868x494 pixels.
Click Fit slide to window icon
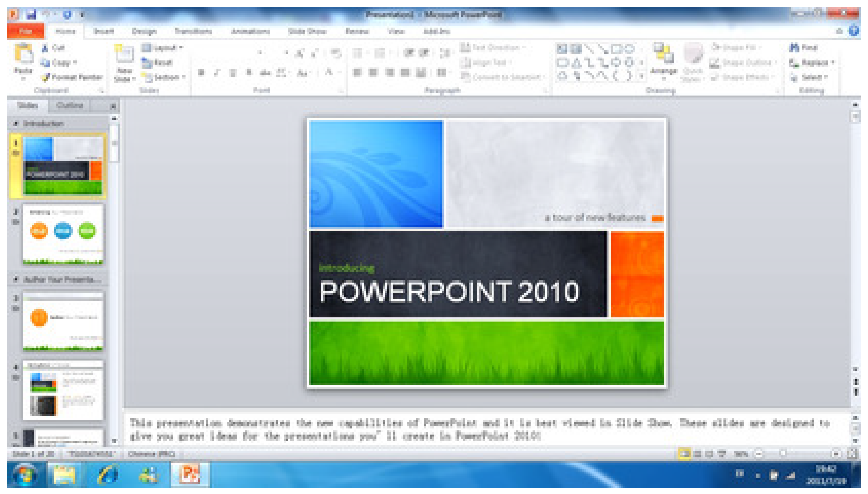[852, 454]
